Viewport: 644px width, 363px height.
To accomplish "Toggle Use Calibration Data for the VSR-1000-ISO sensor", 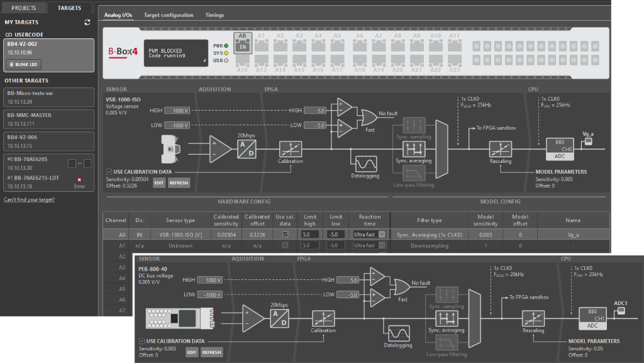I will (x=109, y=171).
